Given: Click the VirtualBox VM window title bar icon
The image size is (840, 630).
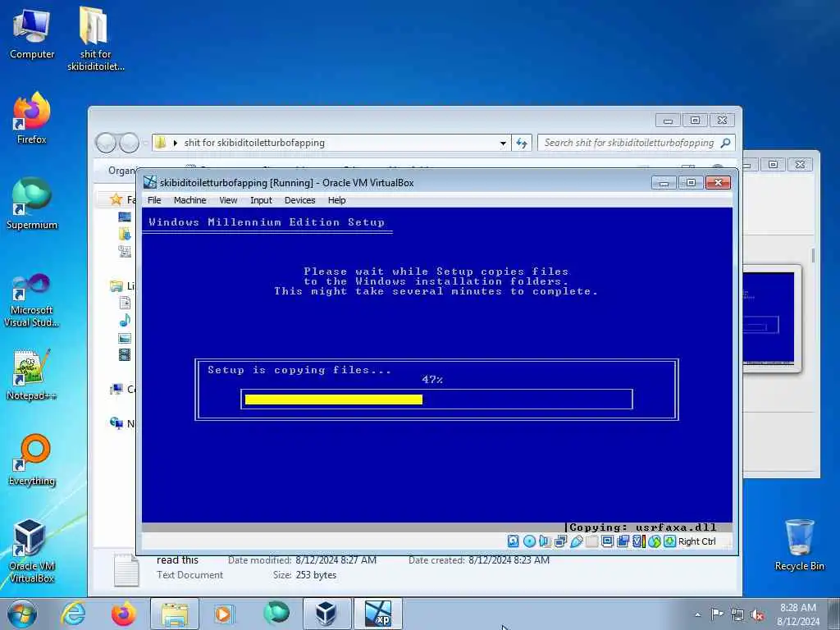Looking at the screenshot, I should pos(150,182).
